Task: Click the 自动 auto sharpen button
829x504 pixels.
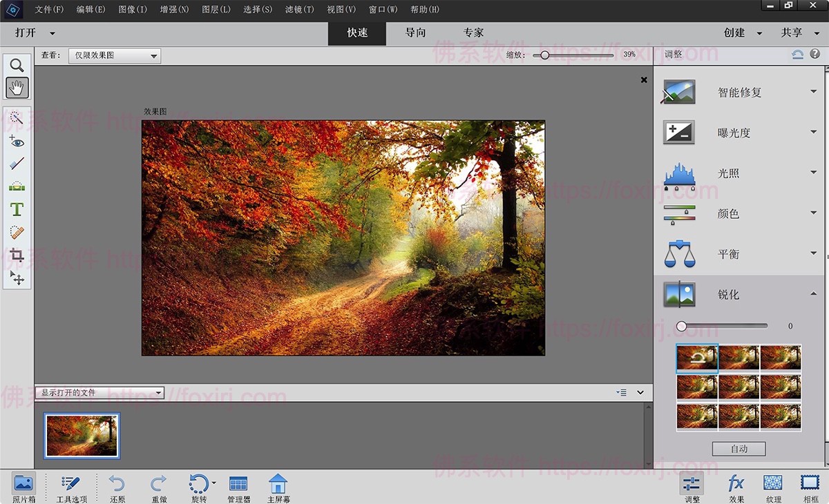Action: click(x=738, y=448)
